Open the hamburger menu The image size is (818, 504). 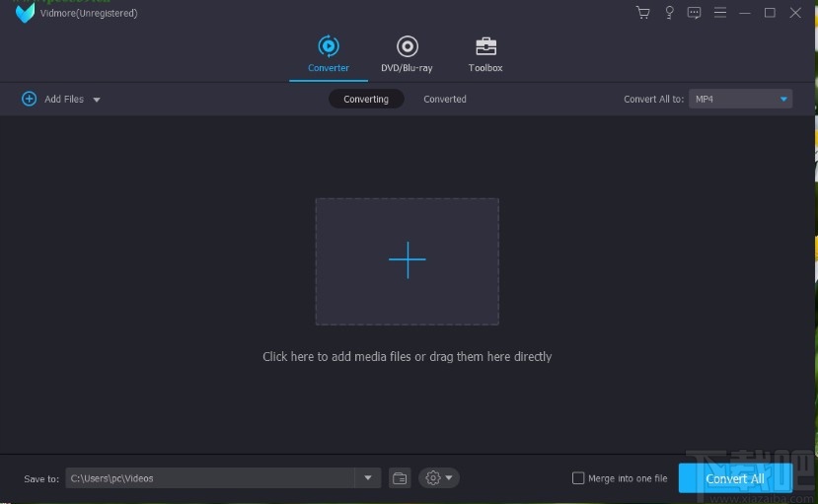(x=720, y=13)
